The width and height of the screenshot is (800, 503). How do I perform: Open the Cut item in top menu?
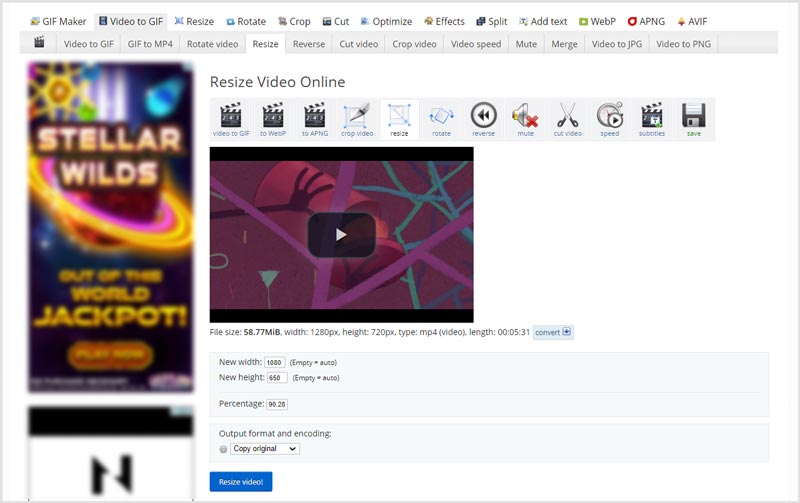336,21
